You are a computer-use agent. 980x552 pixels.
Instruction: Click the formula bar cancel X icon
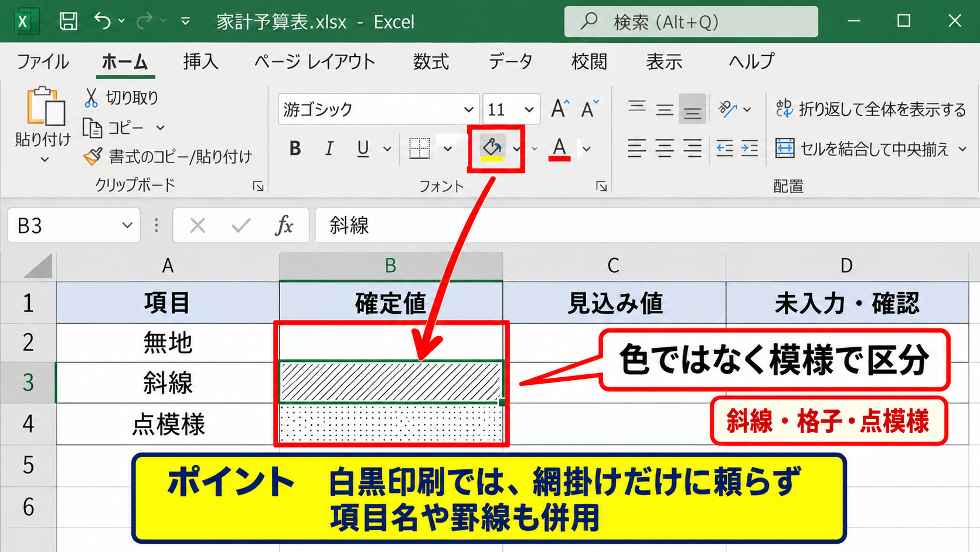(x=198, y=225)
